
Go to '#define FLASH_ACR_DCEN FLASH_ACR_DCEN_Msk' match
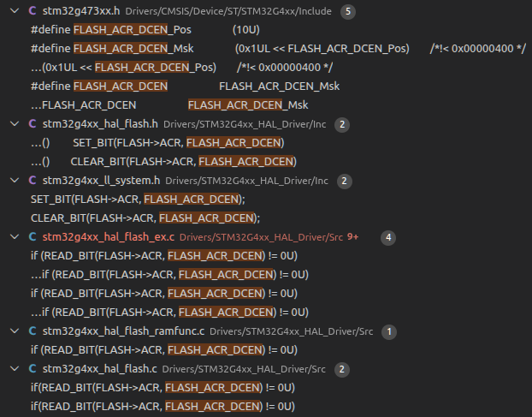point(185,86)
